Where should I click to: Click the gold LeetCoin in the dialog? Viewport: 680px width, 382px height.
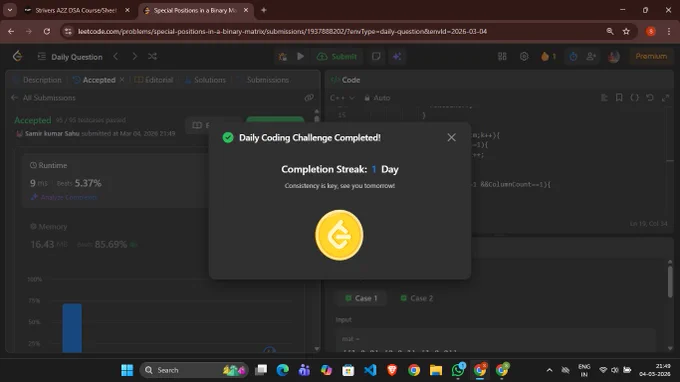click(339, 235)
